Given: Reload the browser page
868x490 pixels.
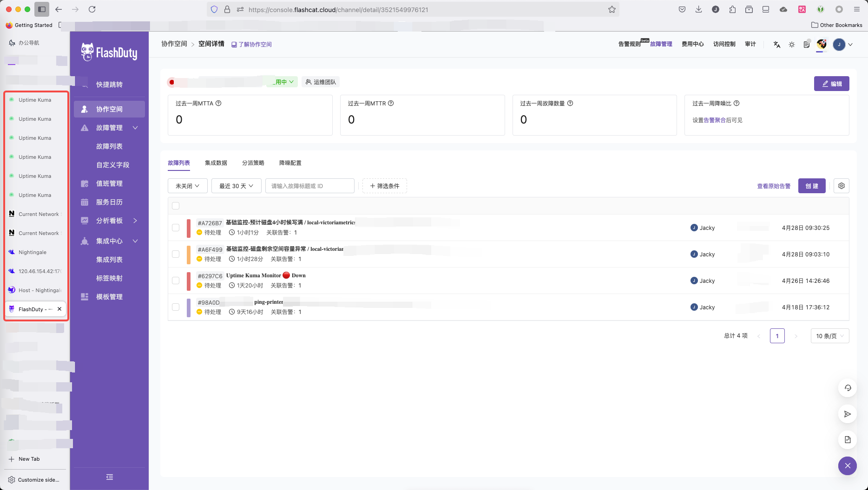Looking at the screenshot, I should (x=92, y=9).
